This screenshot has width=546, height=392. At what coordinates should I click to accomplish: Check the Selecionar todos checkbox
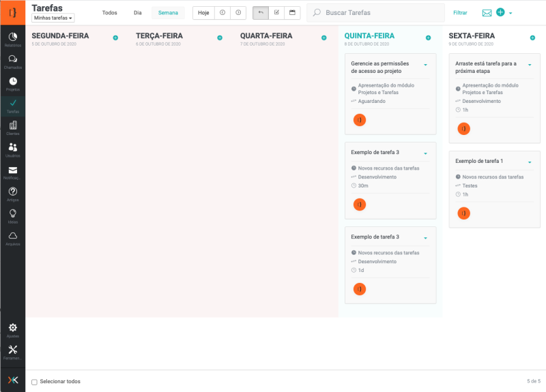(35, 382)
